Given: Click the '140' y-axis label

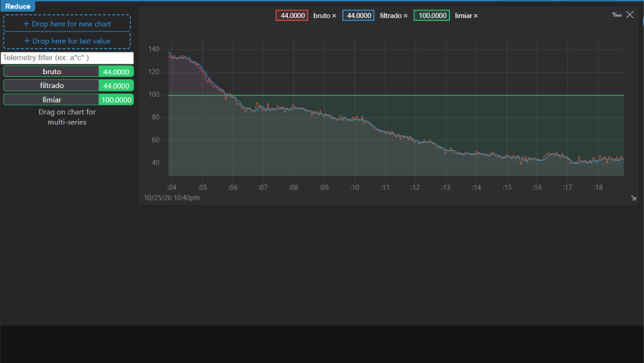Looking at the screenshot, I should [x=154, y=49].
